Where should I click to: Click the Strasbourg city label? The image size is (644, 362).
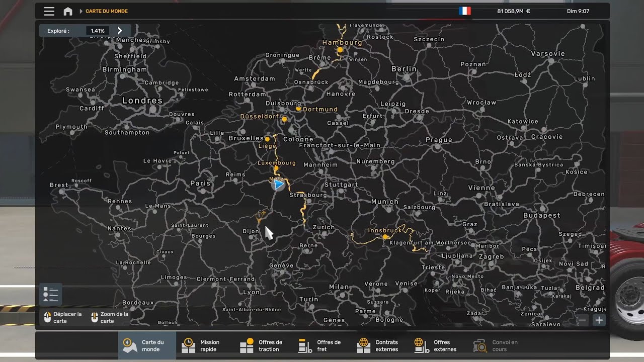308,195
